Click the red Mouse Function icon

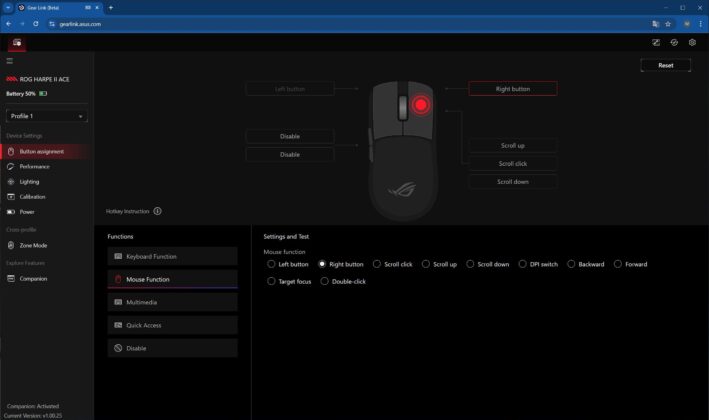[118, 279]
